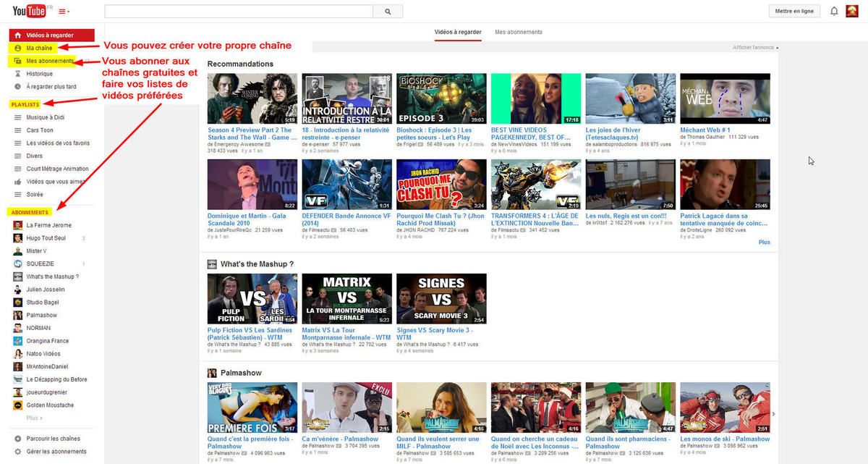
Task: Expand subscriptions with Plus ›
Action: [x=34, y=418]
